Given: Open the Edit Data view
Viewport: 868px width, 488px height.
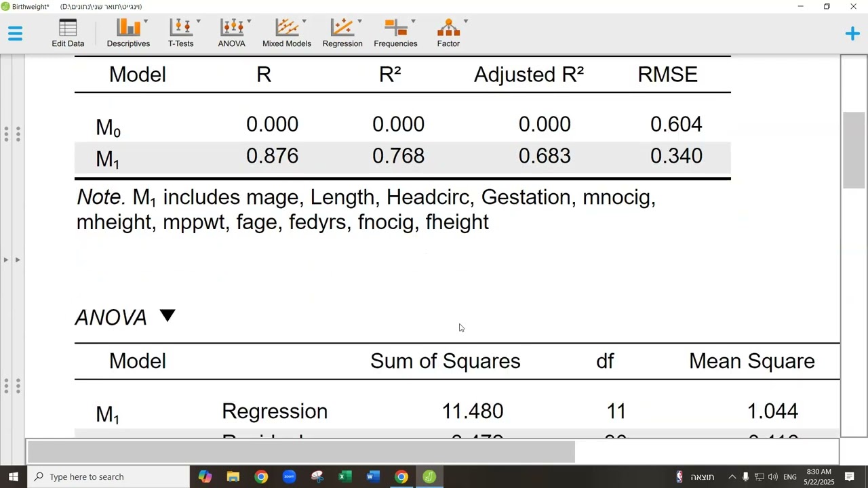Looking at the screenshot, I should pos(68,33).
